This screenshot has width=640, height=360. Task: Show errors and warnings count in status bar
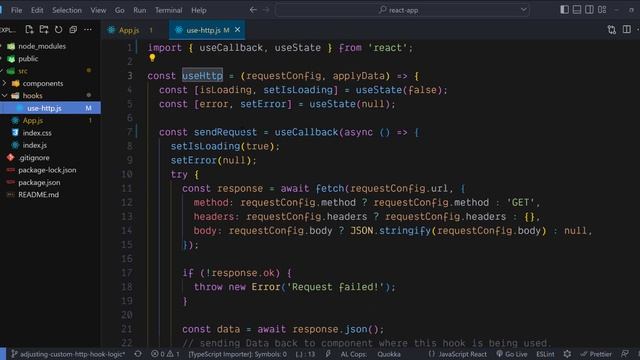point(165,354)
